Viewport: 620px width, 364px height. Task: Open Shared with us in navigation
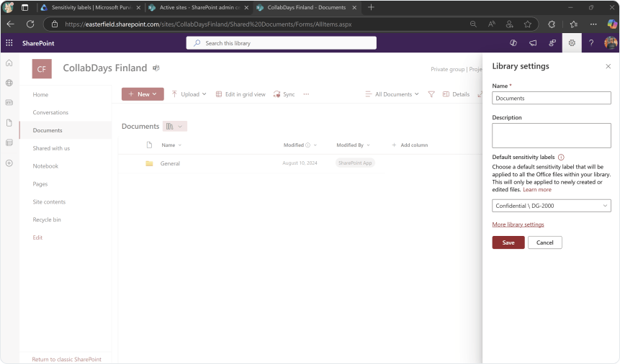(x=51, y=148)
